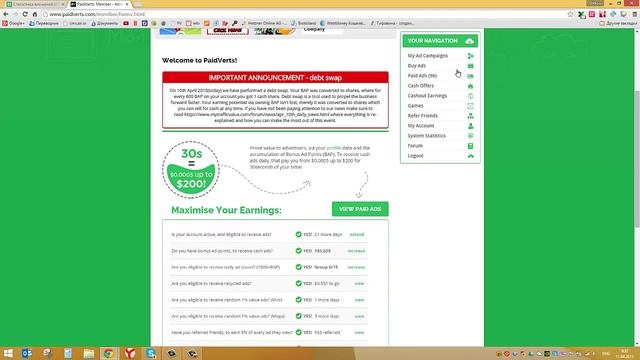Open Outlook from the taskbar
Screen dimensions: 640x360
click(27, 353)
